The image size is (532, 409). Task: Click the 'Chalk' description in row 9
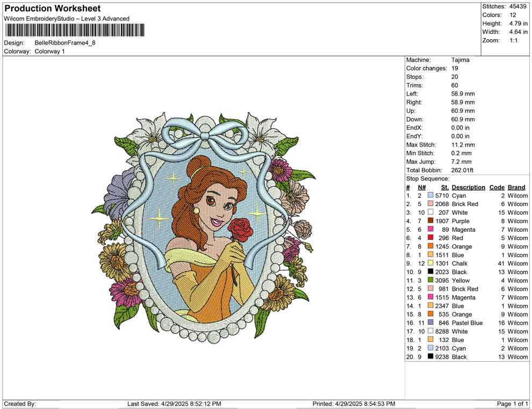(x=460, y=264)
